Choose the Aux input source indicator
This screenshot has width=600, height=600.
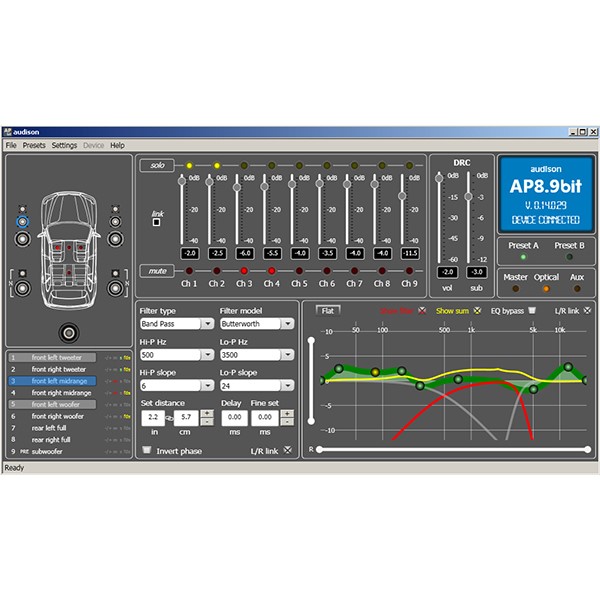(577, 288)
